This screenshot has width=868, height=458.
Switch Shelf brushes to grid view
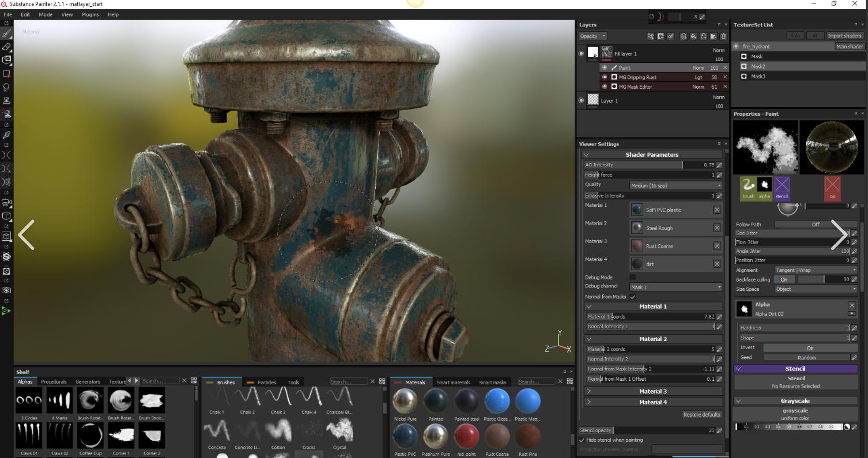pyautogui.click(x=382, y=381)
